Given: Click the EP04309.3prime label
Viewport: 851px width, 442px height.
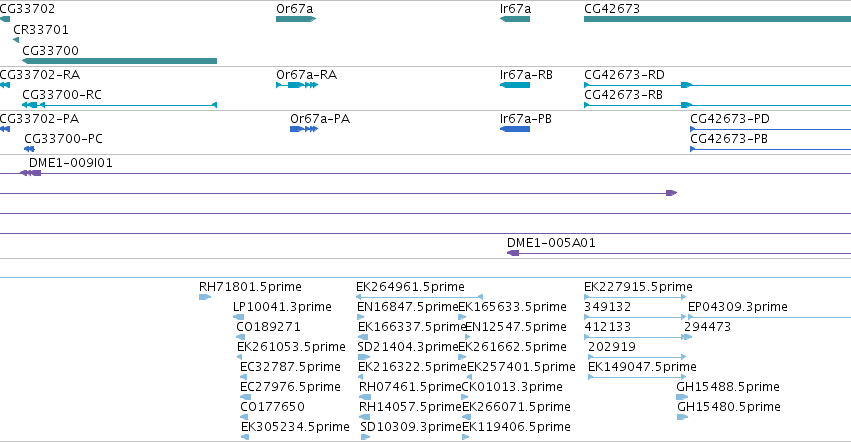Looking at the screenshot, I should (738, 307).
